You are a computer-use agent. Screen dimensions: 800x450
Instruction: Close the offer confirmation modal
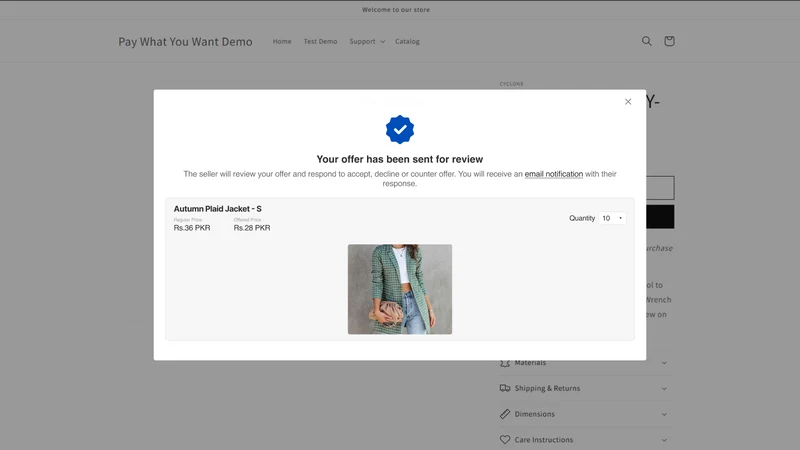pos(628,102)
